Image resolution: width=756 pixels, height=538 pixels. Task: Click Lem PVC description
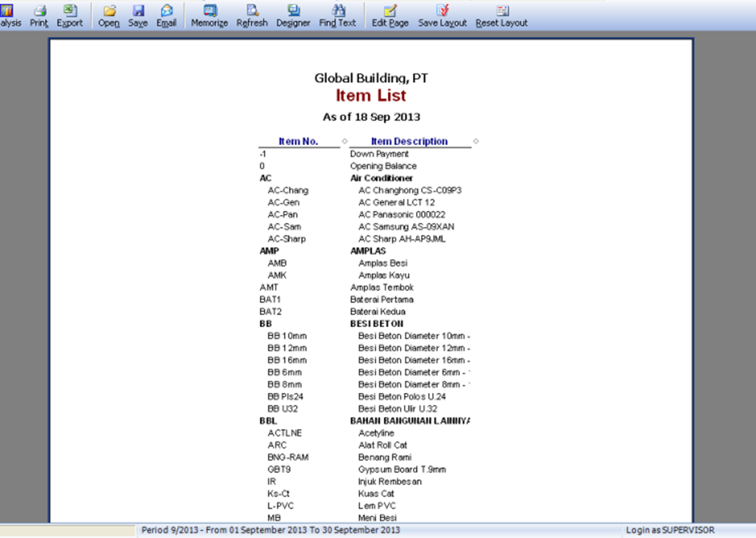pos(377,506)
